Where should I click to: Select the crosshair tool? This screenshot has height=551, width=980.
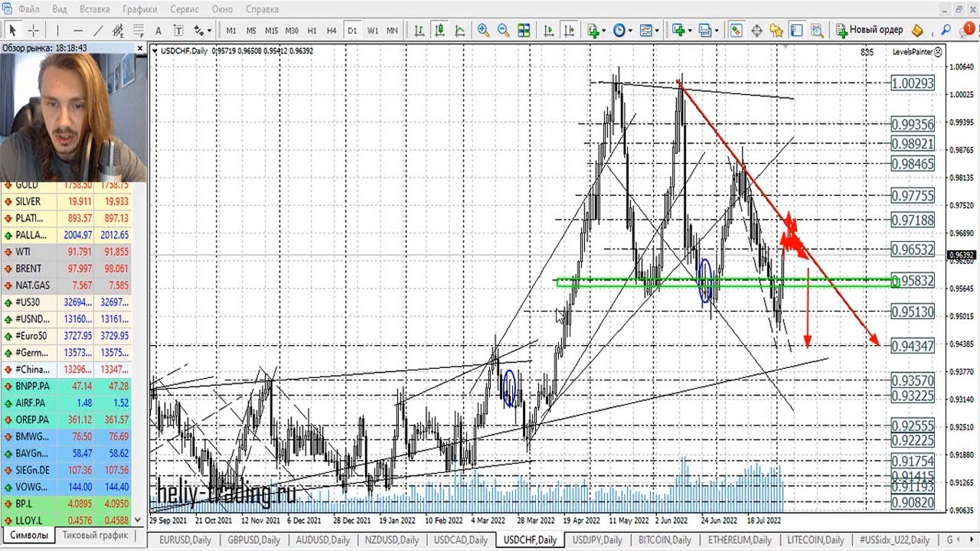click(34, 31)
